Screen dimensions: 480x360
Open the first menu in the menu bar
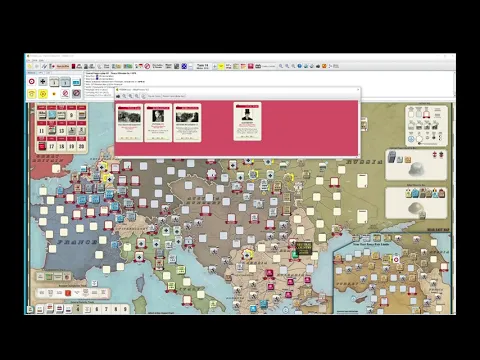pos(29,60)
